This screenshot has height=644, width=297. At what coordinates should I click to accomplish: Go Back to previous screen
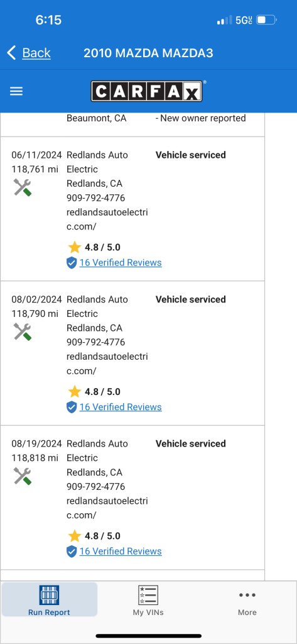coord(36,53)
